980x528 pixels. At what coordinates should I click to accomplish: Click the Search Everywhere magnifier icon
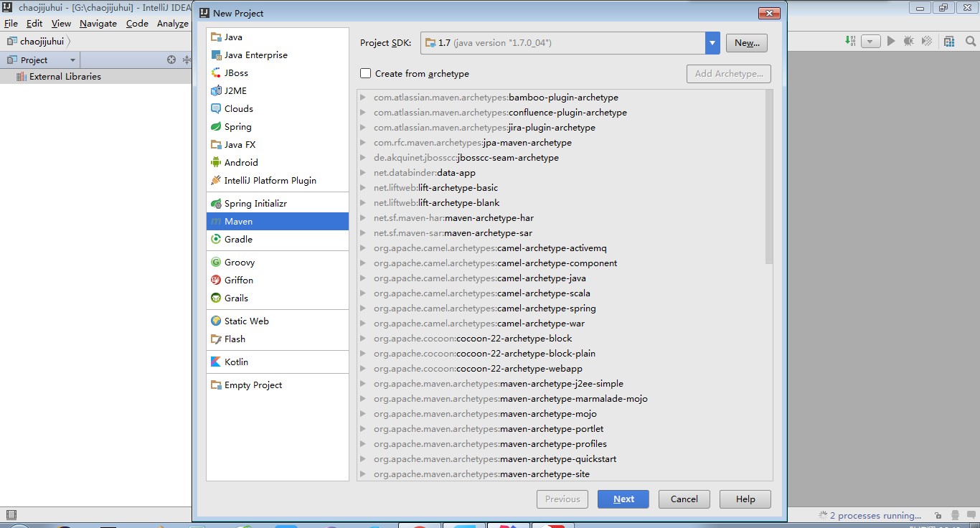(x=971, y=42)
